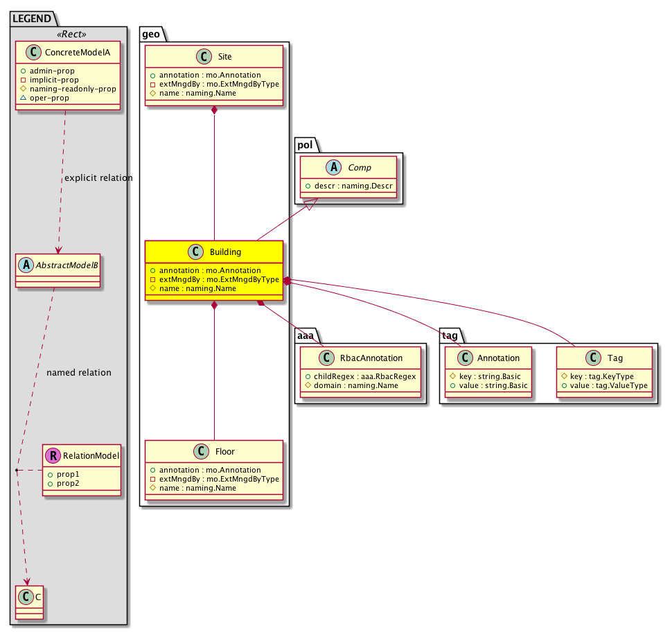The width and height of the screenshot is (672, 632).
Task: Click the 'named relation' arrow label
Action: pos(78,373)
